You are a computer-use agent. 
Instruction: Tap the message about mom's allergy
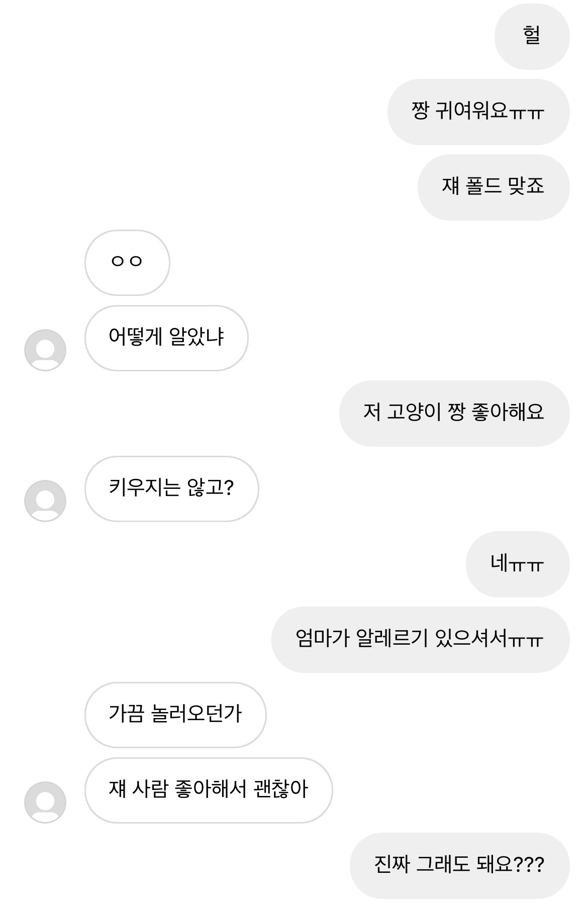pos(420,639)
